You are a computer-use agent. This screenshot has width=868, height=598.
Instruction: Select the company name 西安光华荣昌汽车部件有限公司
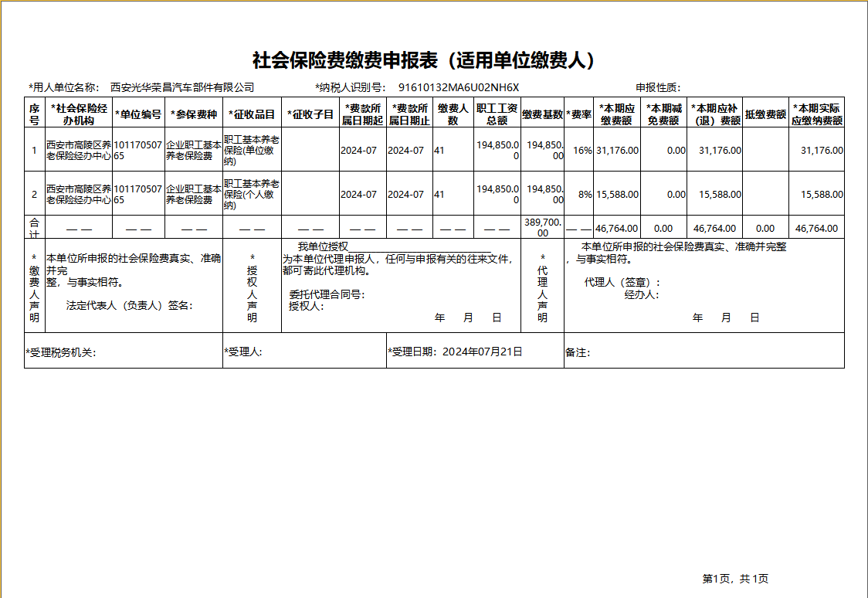pos(182,87)
